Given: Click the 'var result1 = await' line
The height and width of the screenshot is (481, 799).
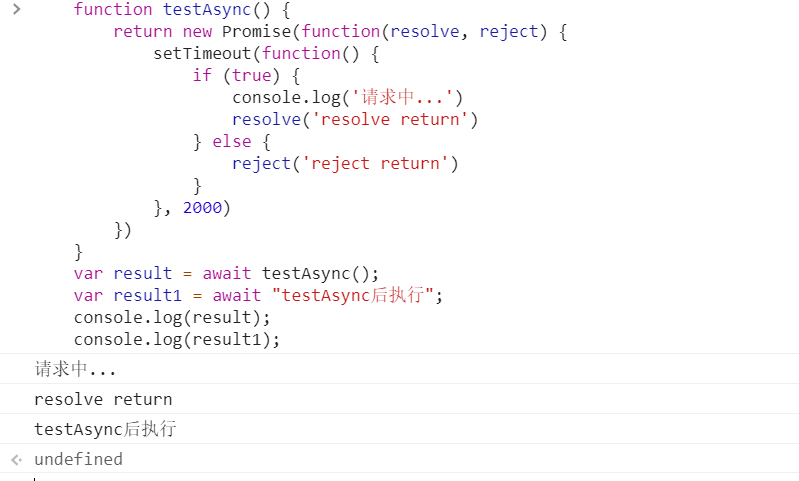Looking at the screenshot, I should tap(258, 296).
